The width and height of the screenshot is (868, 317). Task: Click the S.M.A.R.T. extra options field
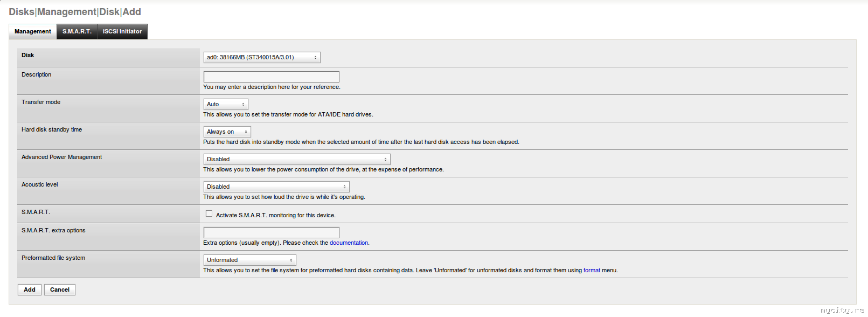[x=271, y=232]
